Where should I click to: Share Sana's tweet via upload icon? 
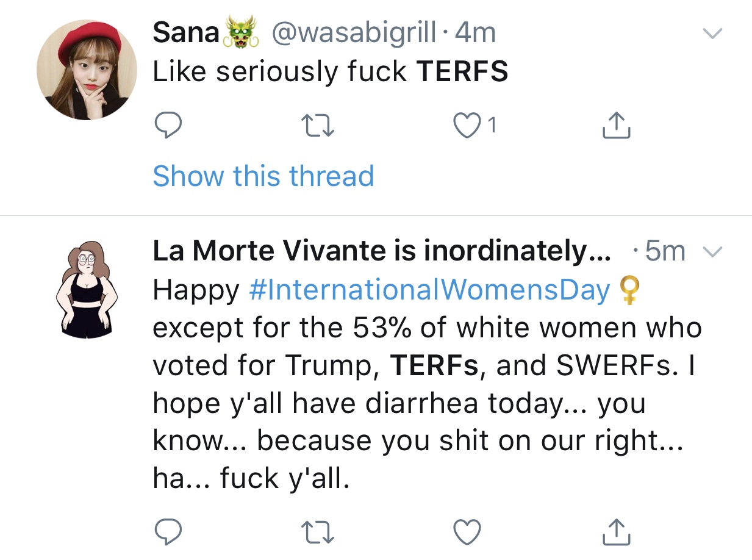tap(616, 125)
